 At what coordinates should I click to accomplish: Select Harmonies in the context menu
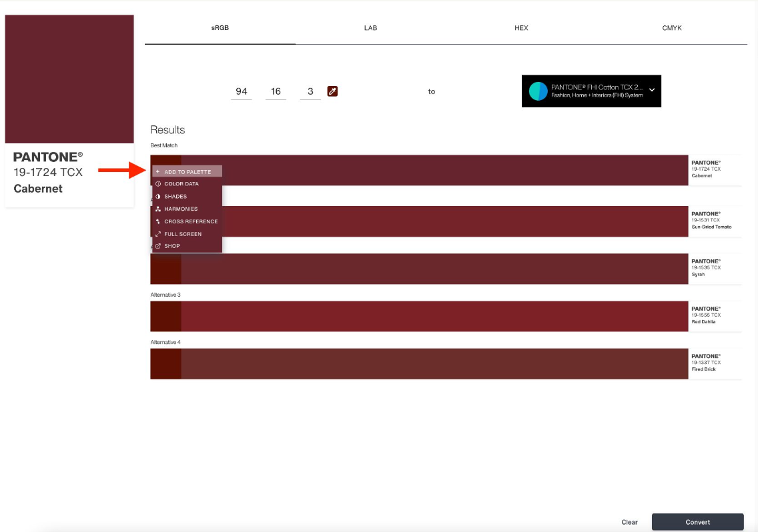tap(187, 209)
